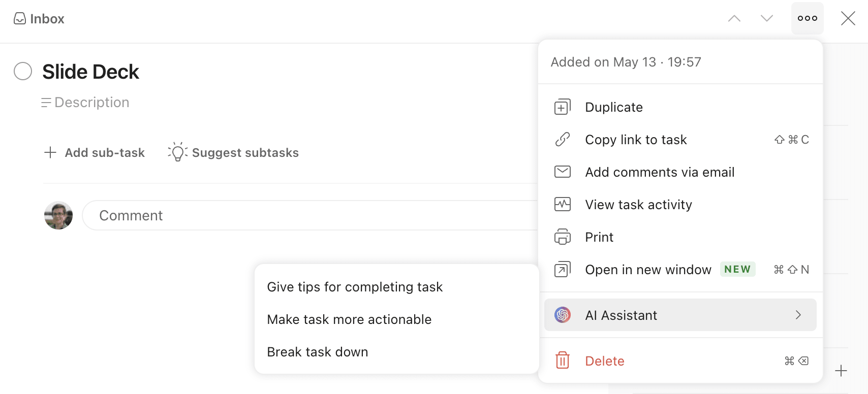Choose Add comments via email
The width and height of the screenshot is (868, 394).
(659, 172)
